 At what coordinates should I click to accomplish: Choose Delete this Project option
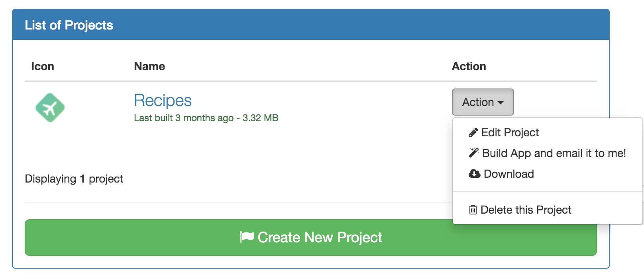tap(526, 210)
